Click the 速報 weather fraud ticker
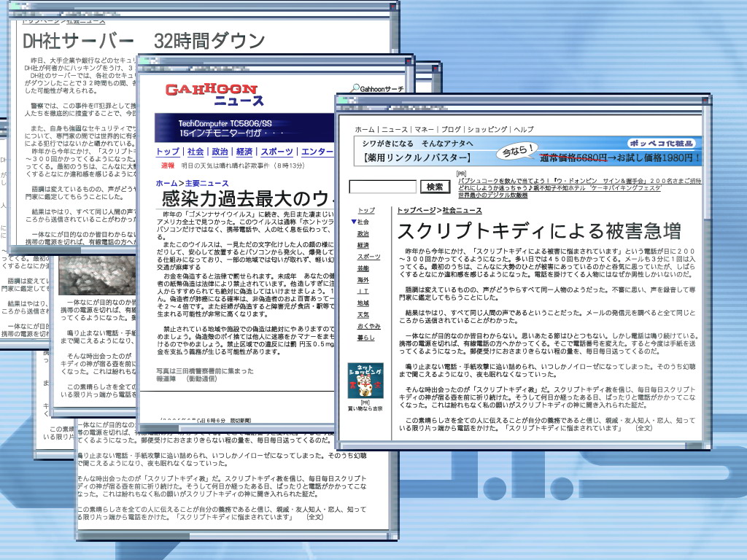 233,166
